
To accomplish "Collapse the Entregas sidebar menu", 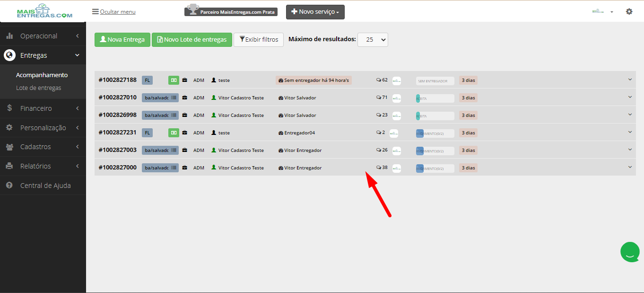I will pos(43,55).
